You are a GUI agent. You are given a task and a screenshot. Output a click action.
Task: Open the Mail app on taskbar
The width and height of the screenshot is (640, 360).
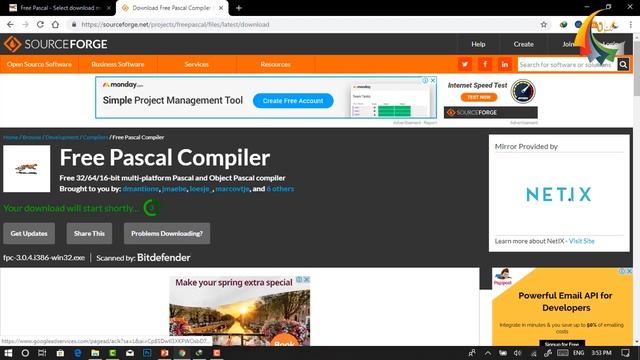(130, 353)
